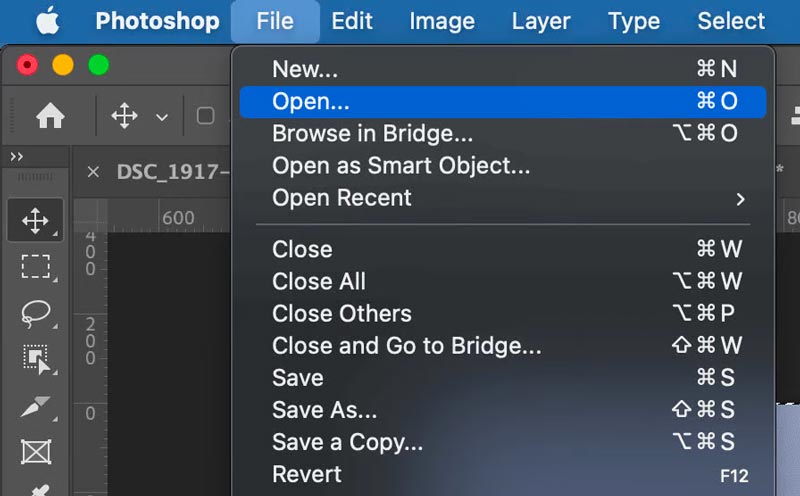800x496 pixels.
Task: Open the Apple menu
Action: coord(48,21)
